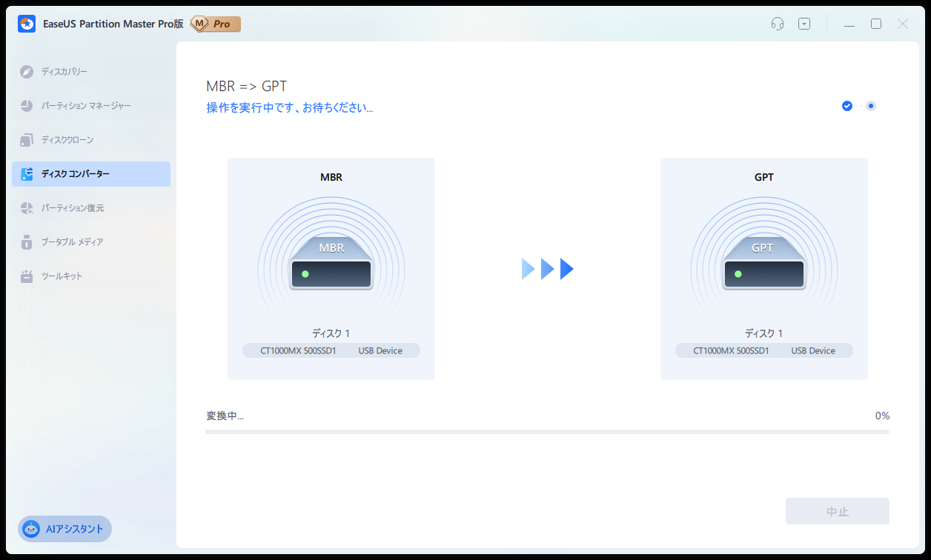The height and width of the screenshot is (560, 931).
Task: Select ディスク コンバーター sidebar item
Action: (x=91, y=174)
